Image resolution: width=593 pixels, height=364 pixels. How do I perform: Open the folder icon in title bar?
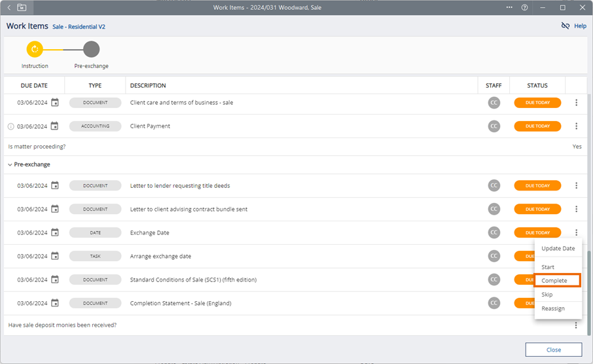pyautogui.click(x=22, y=7)
